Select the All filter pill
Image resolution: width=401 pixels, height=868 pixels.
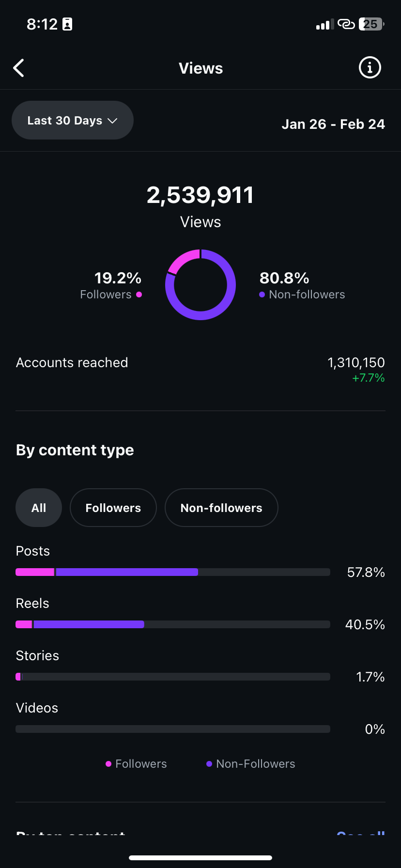click(39, 508)
